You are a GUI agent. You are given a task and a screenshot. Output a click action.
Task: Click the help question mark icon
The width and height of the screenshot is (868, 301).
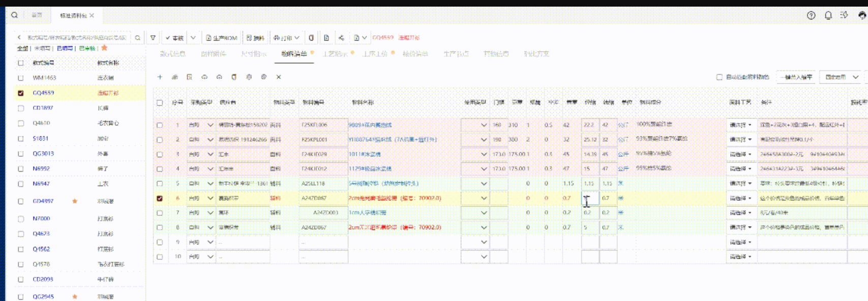(x=811, y=15)
